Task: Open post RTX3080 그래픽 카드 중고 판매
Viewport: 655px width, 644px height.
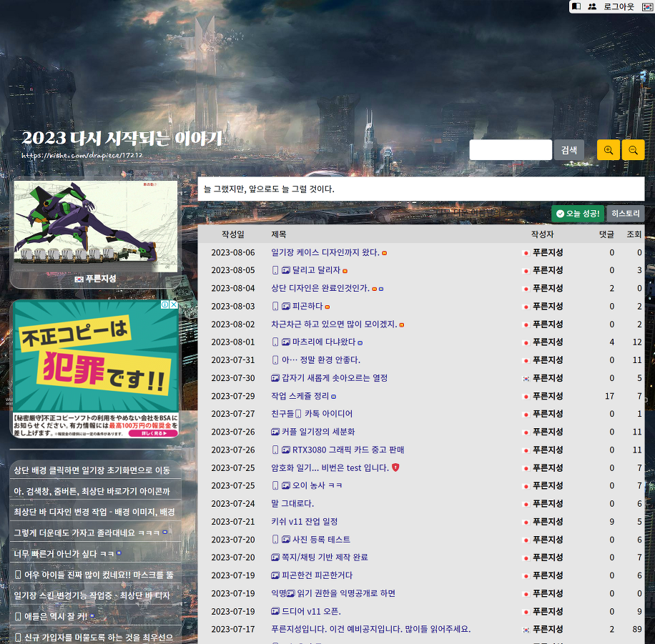Action: coord(348,450)
